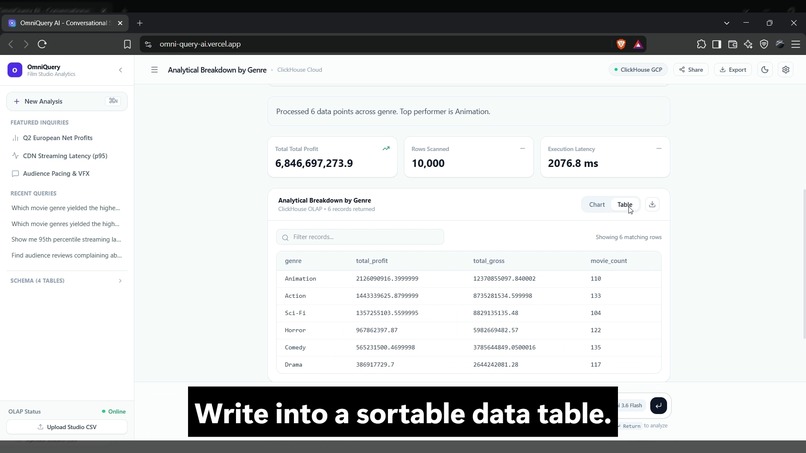Click the trend arrow on Total Profit card
The height and width of the screenshot is (453, 806).
coord(386,149)
